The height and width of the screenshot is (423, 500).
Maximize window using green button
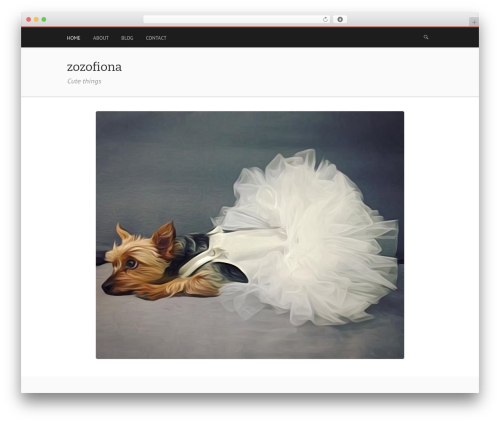[44, 19]
